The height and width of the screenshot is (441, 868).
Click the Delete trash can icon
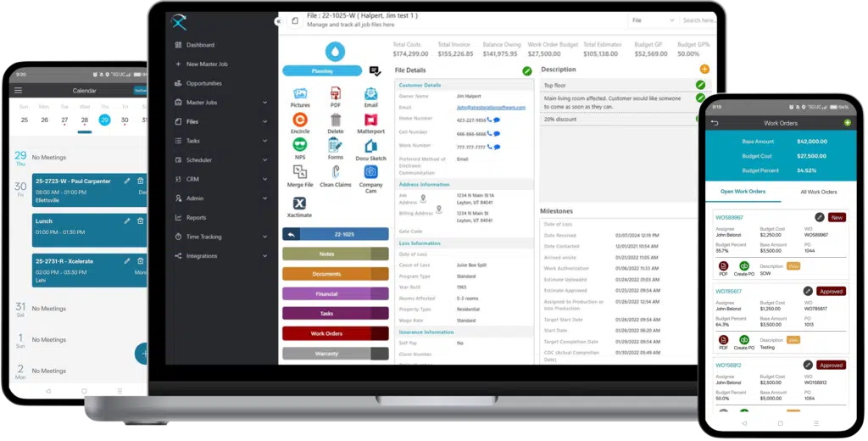coord(336,120)
